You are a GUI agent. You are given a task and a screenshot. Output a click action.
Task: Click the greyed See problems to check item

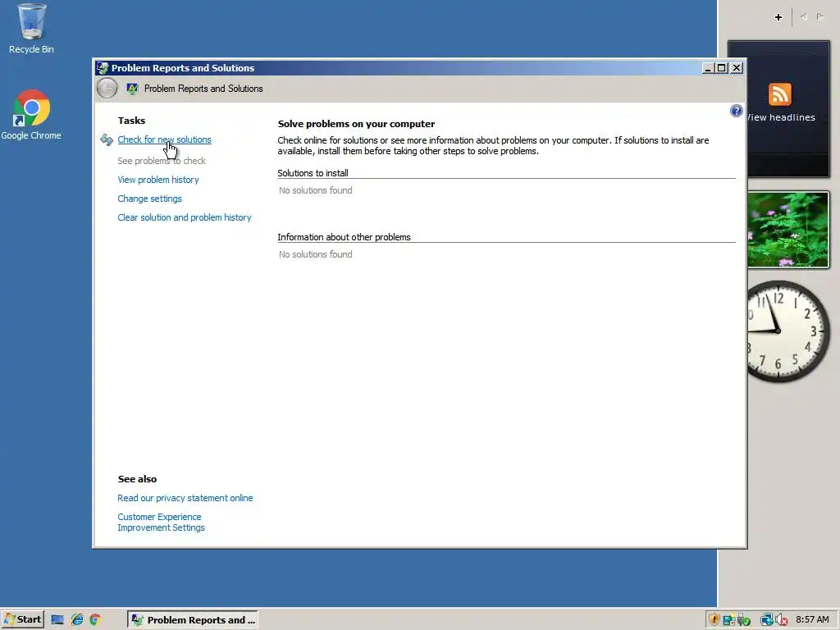[162, 161]
